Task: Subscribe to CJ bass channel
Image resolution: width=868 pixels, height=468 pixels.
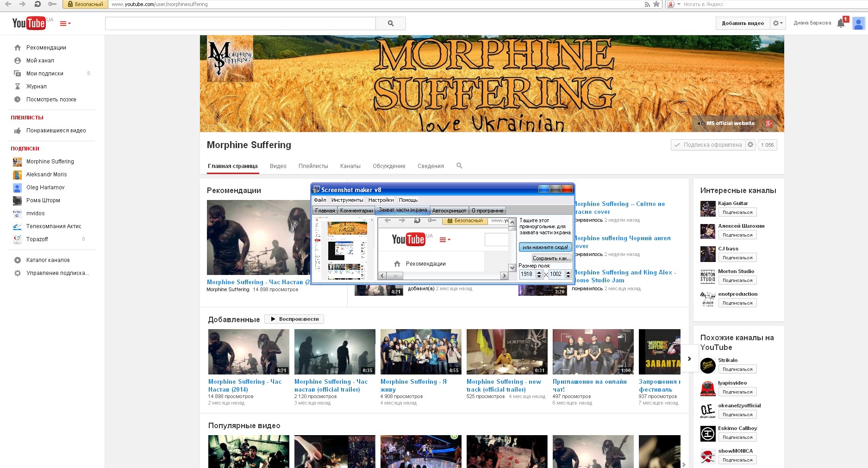Action: (x=737, y=258)
